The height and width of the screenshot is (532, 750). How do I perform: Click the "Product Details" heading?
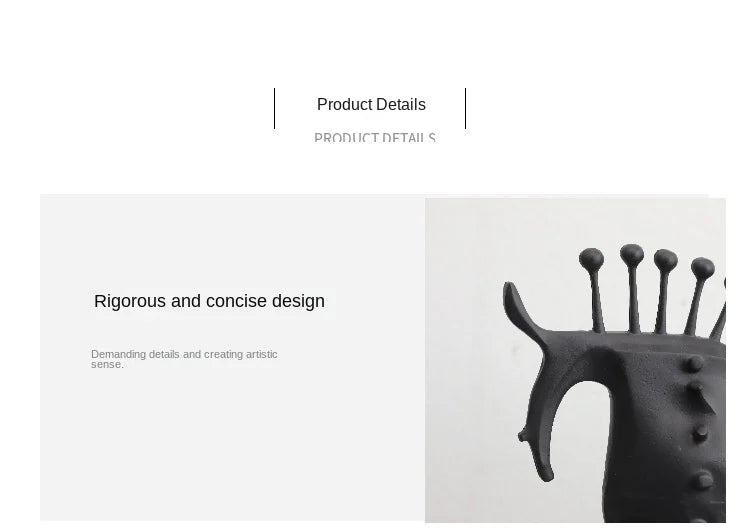pos(371,104)
